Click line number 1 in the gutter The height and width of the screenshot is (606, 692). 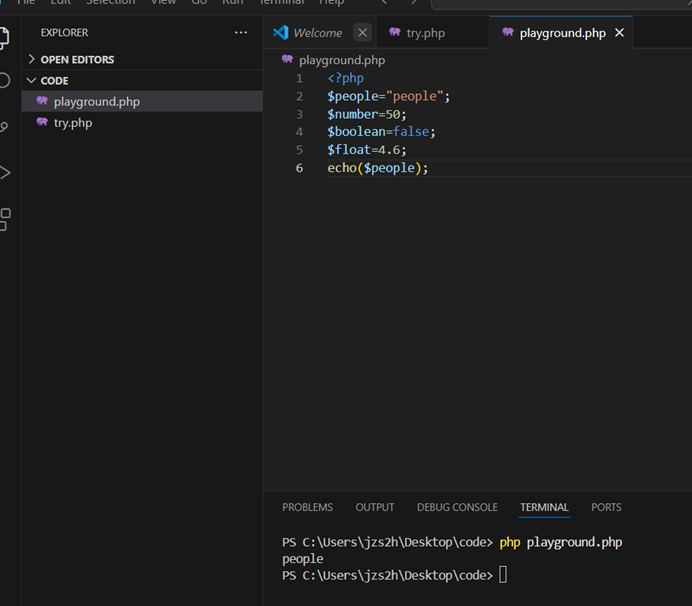click(299, 78)
